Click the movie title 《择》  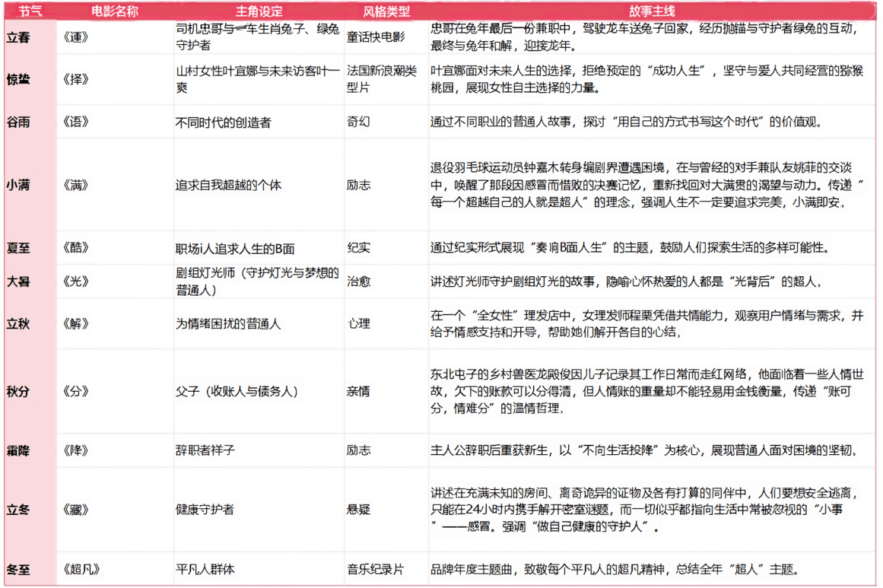75,79
